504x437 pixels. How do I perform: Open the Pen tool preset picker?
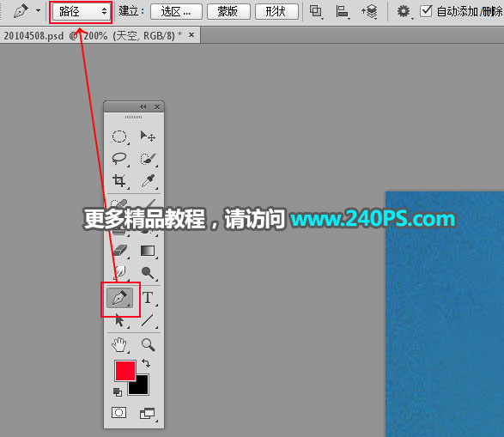tap(38, 10)
